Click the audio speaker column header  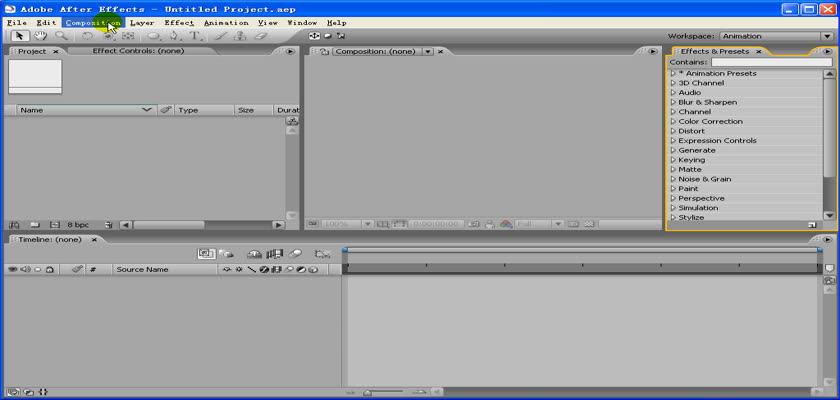click(x=25, y=269)
